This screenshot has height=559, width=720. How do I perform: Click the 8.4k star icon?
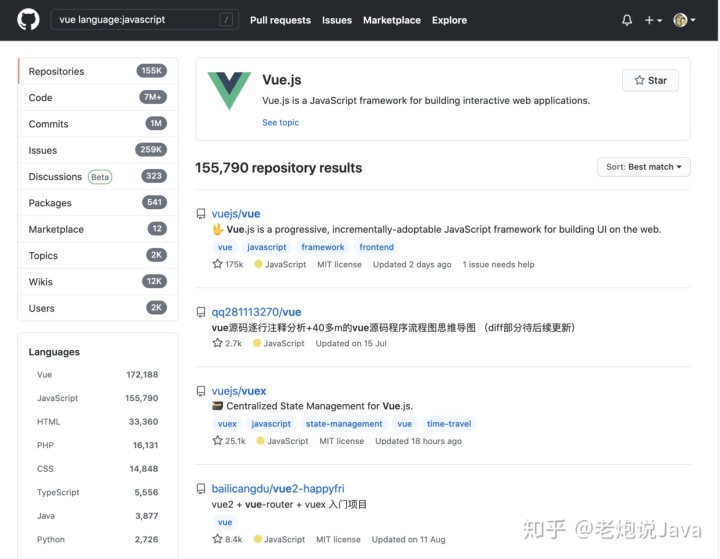217,539
